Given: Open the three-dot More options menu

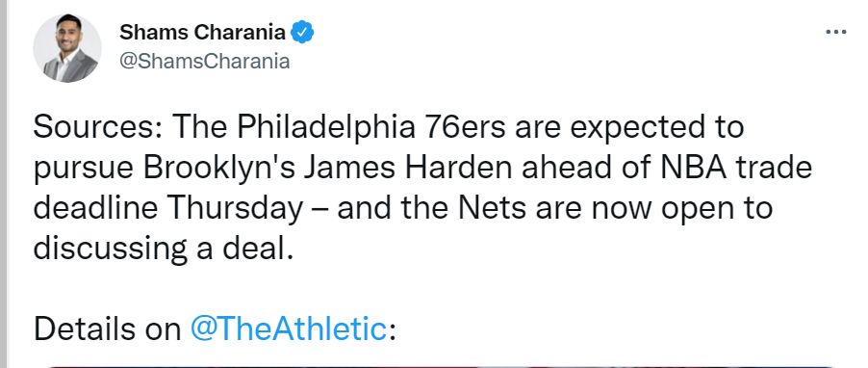Looking at the screenshot, I should coord(836,33).
